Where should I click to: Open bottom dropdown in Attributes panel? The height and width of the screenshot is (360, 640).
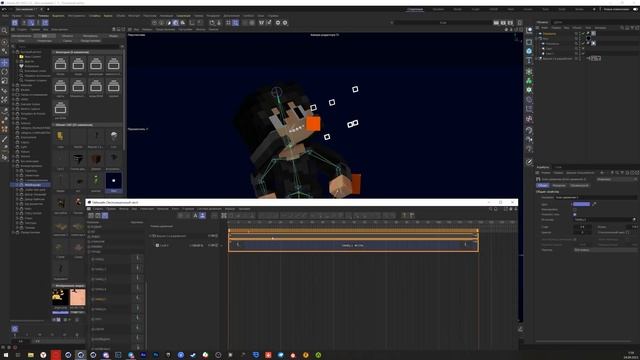tap(605, 250)
